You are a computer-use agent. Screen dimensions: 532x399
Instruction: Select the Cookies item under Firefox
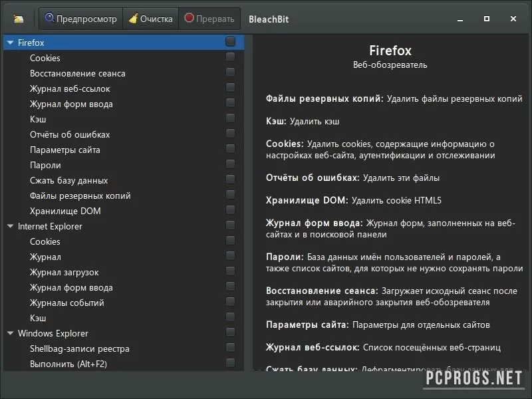coord(124,58)
